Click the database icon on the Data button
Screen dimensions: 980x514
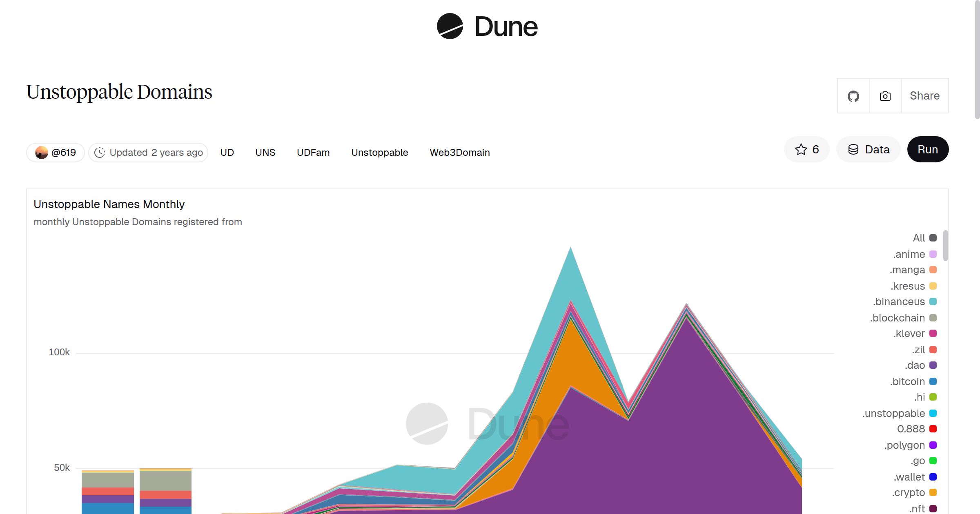click(854, 149)
